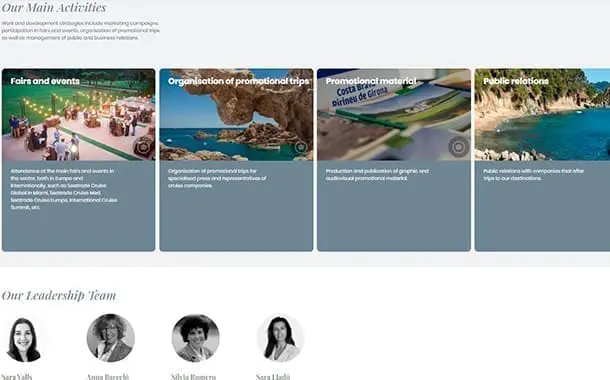Click the camera icon on promotional trips image
The image size is (610, 380).
[301, 147]
